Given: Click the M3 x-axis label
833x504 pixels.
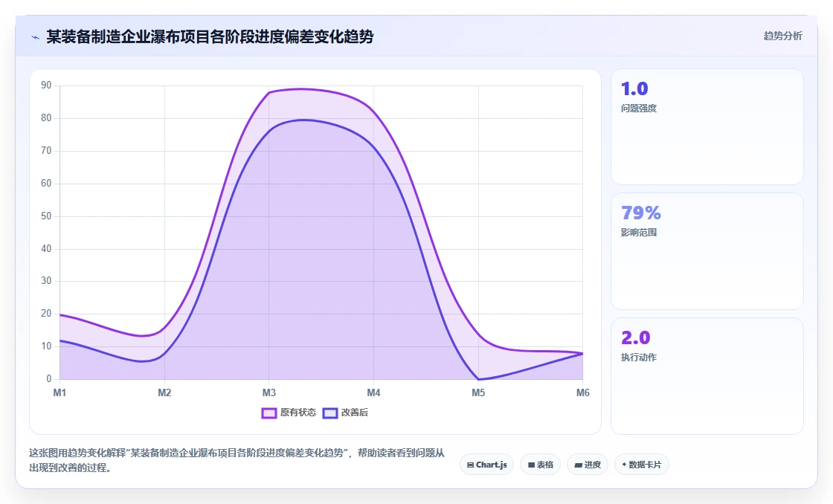Looking at the screenshot, I should (268, 393).
